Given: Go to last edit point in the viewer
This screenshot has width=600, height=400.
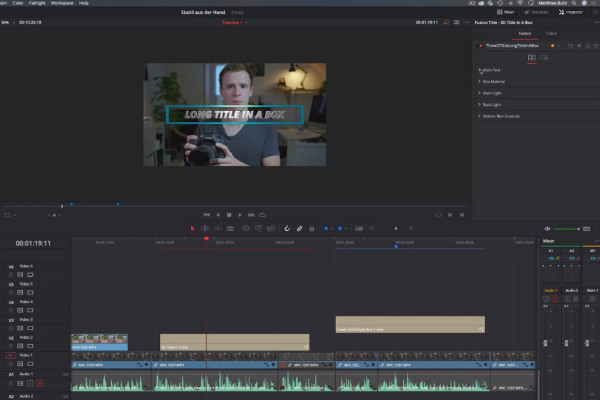Looking at the screenshot, I should tap(462, 215).
